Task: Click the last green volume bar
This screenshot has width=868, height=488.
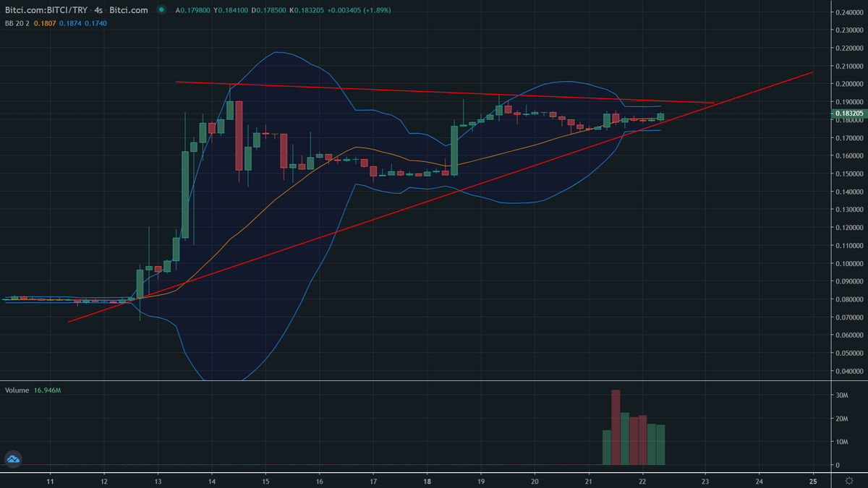Action: [660, 445]
